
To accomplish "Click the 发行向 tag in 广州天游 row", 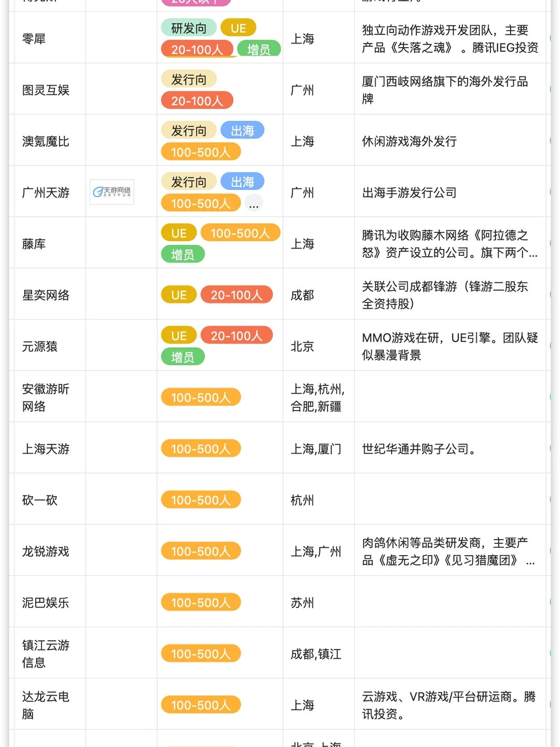I will (189, 182).
